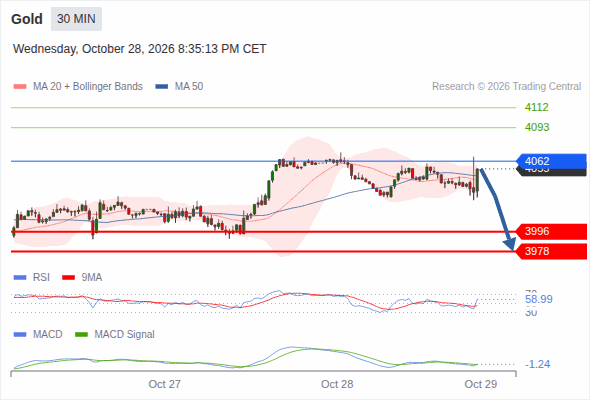This screenshot has width=590, height=400.
Task: Click the red 3978 support price tag
Action: click(x=551, y=251)
